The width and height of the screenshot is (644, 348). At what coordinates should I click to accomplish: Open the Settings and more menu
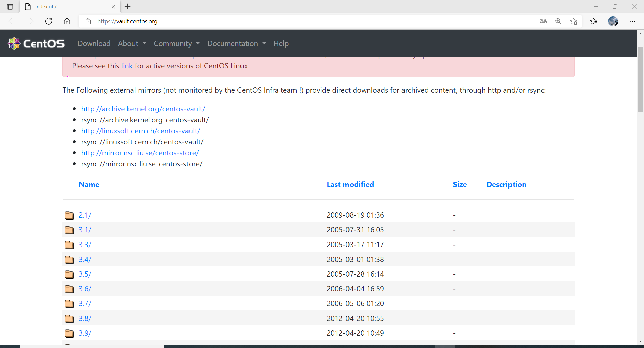[x=632, y=21]
